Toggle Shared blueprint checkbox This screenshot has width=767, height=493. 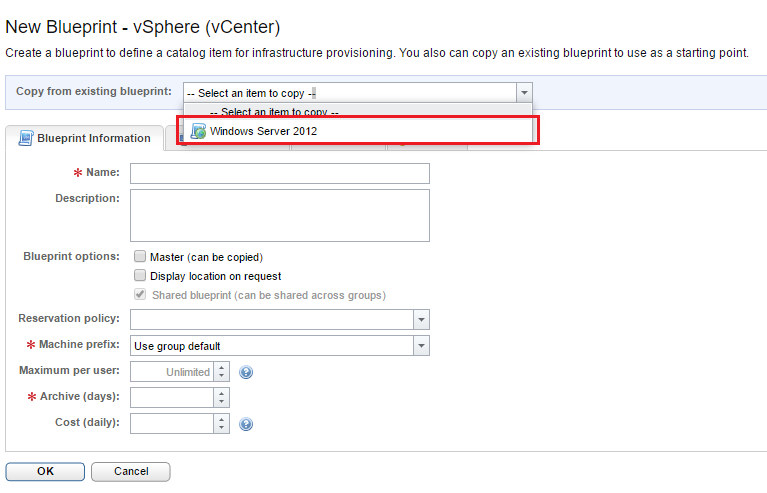click(141, 295)
